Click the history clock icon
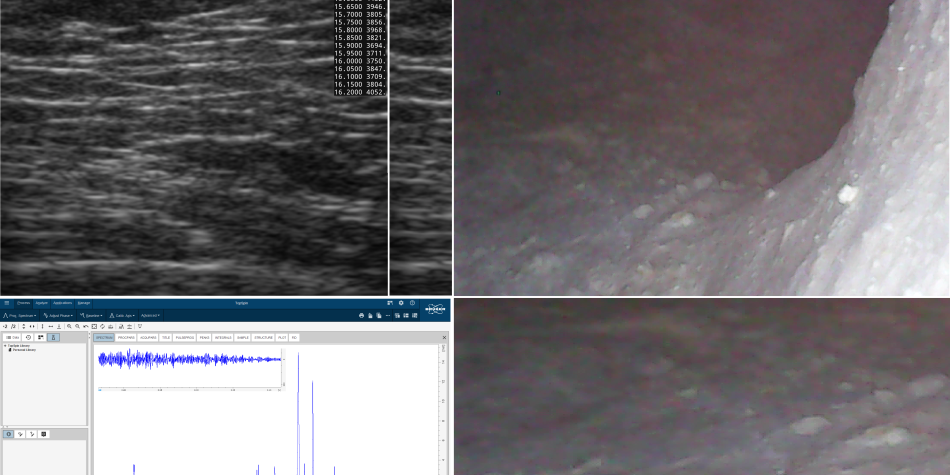 [28, 337]
